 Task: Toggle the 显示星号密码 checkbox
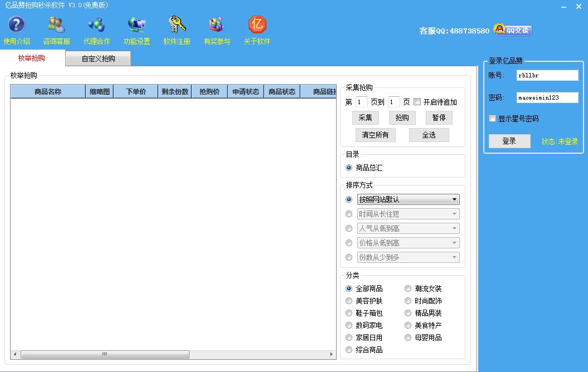click(x=492, y=119)
